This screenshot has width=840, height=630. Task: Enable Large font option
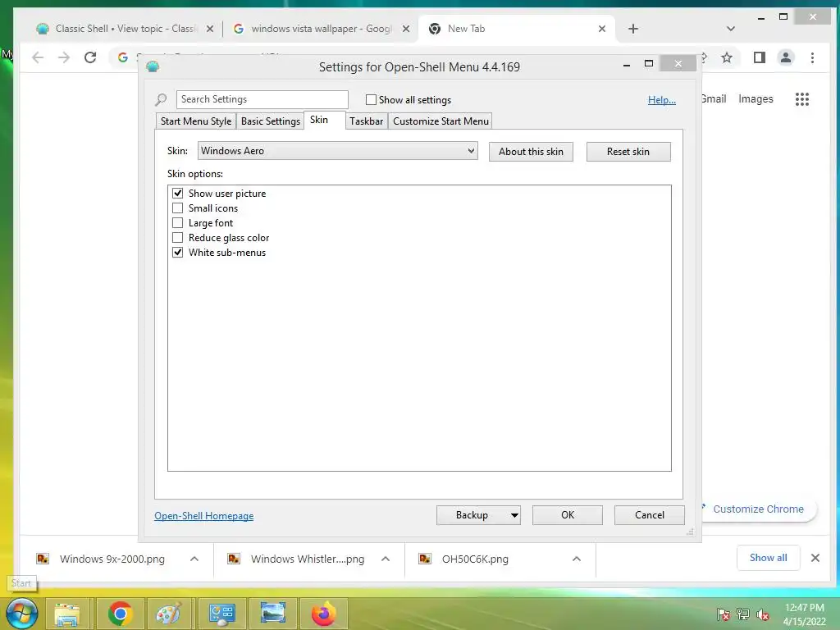point(177,222)
